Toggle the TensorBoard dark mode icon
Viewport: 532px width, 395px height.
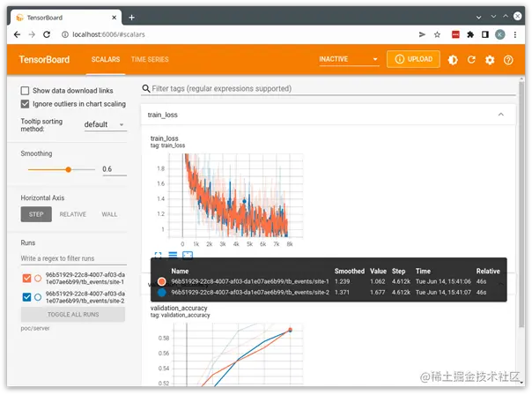pyautogui.click(x=453, y=60)
